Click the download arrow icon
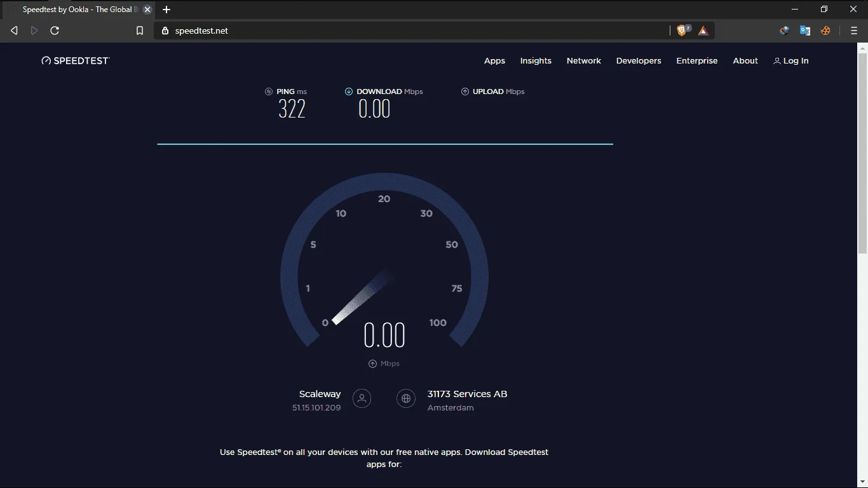 tap(349, 91)
